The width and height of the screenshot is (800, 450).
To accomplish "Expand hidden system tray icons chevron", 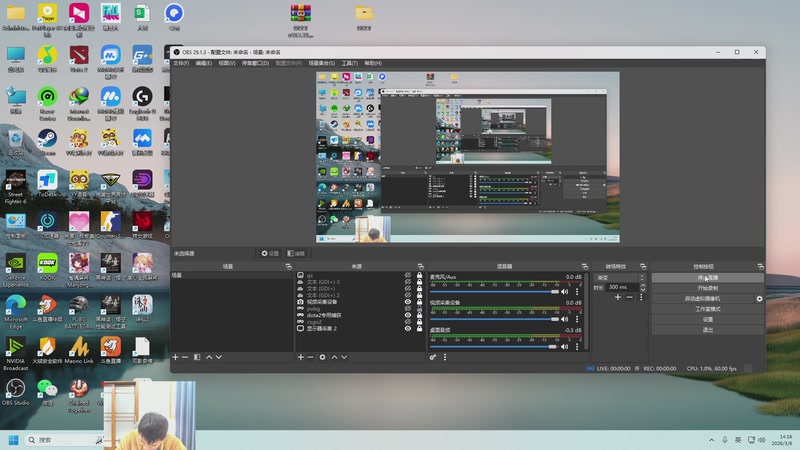I will coord(711,440).
